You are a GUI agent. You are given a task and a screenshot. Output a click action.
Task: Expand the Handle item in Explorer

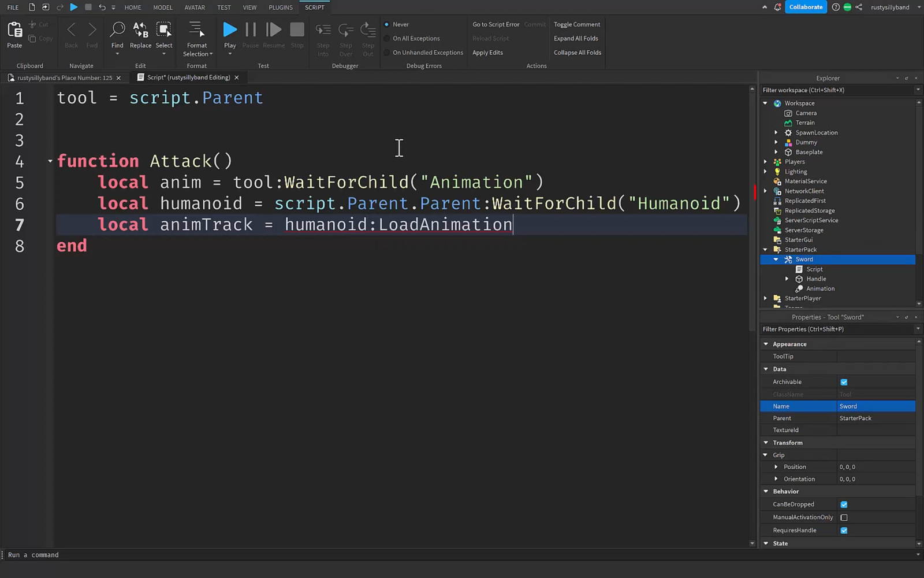[x=787, y=279]
